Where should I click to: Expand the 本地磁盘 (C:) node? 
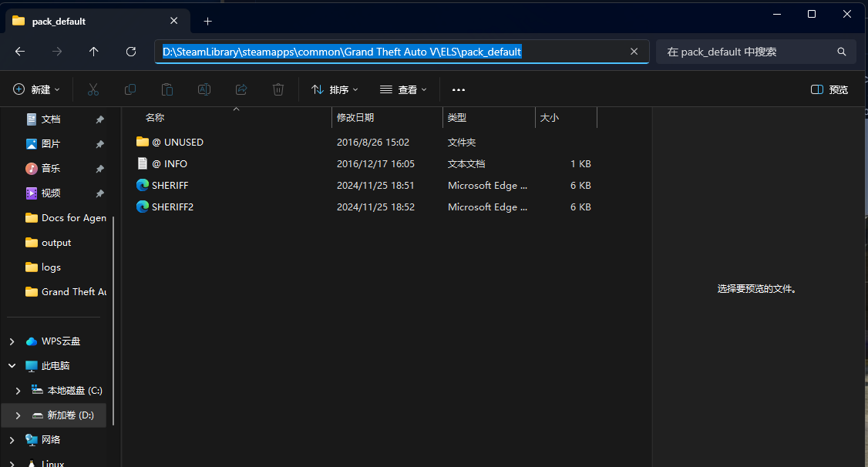(18, 391)
